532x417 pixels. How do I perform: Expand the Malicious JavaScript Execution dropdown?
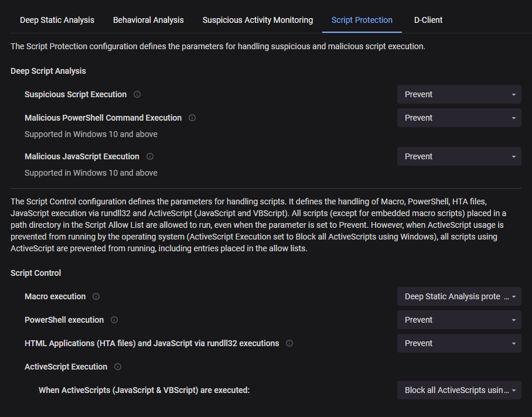coord(459,156)
